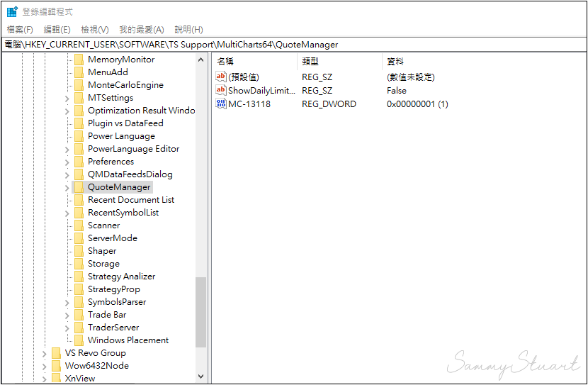The width and height of the screenshot is (588, 385).
Task: Click the Storage folder icon
Action: coord(79,264)
